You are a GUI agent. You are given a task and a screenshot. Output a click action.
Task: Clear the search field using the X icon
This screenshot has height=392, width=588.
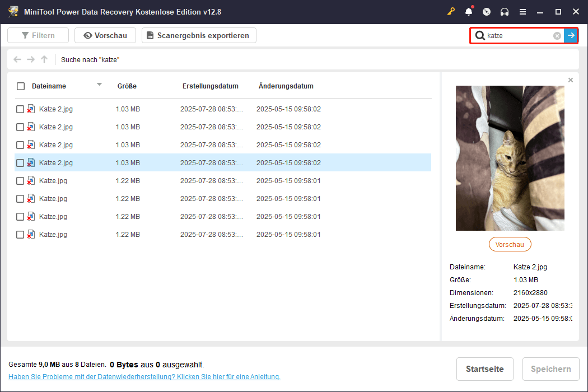(557, 35)
